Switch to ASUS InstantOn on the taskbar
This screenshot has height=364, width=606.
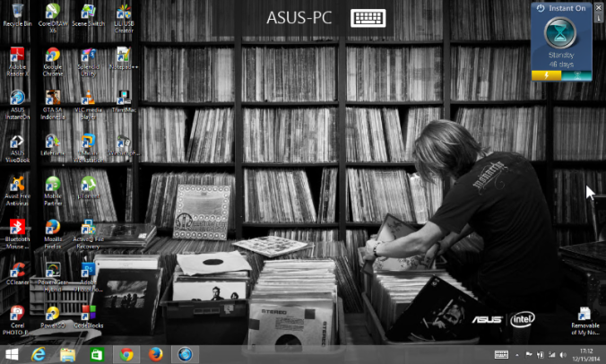tap(185, 355)
